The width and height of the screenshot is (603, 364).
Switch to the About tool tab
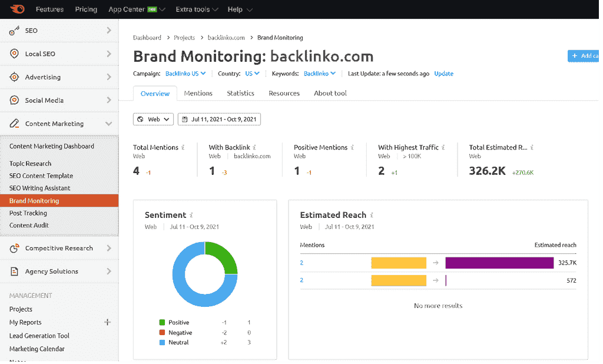coord(330,93)
